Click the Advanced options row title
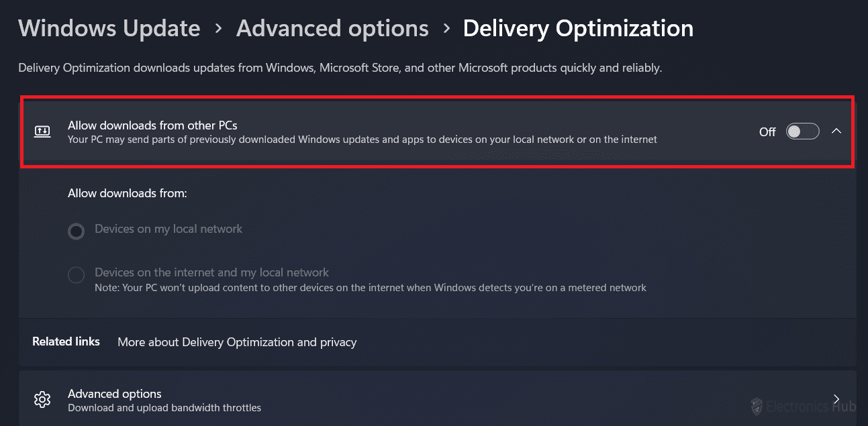868x426 pixels. [115, 394]
